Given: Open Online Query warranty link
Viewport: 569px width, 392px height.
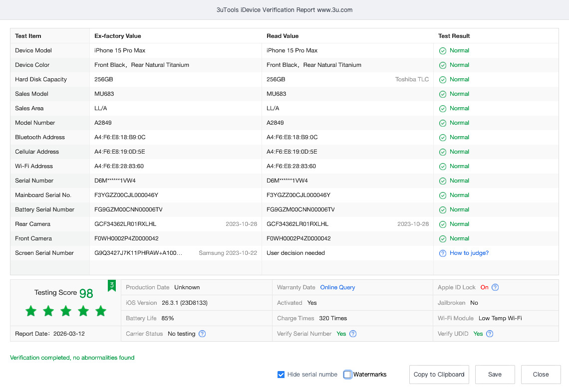Looking at the screenshot, I should pyautogui.click(x=337, y=287).
